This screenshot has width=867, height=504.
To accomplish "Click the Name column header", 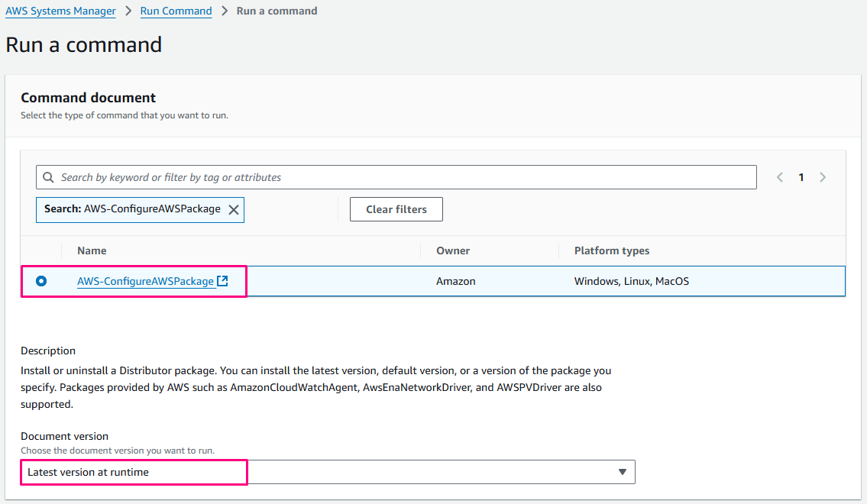I will point(92,250).
